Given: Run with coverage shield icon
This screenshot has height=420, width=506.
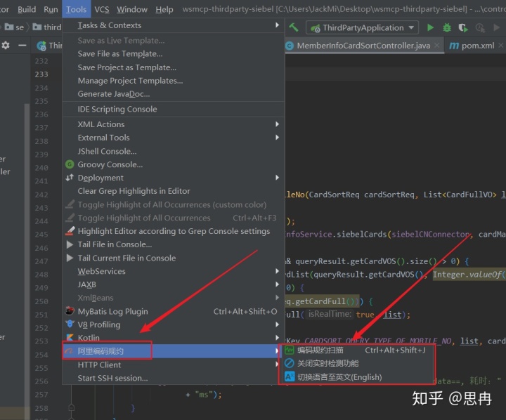Looking at the screenshot, I should (x=463, y=27).
